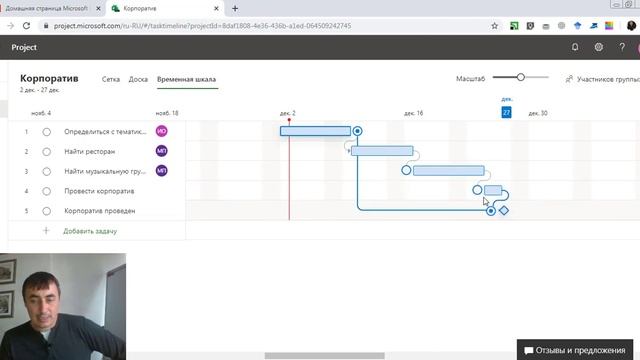Open help question mark icon
The height and width of the screenshot is (360, 640).
coord(622,47)
